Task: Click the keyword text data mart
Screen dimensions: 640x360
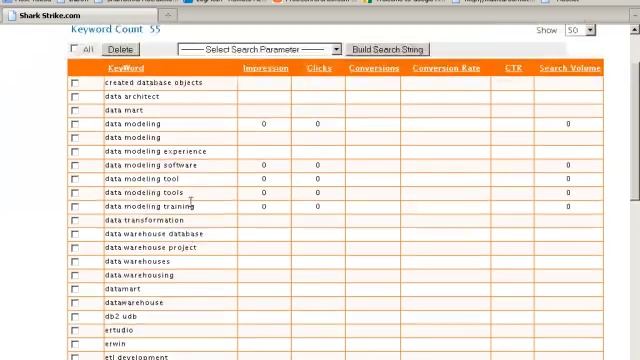Action: coord(124,110)
